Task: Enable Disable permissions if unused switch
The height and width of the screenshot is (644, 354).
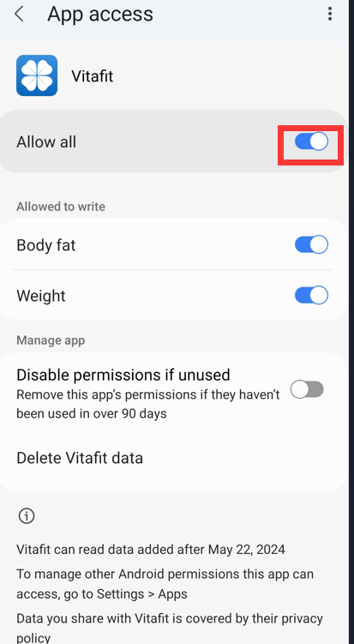Action: (307, 389)
